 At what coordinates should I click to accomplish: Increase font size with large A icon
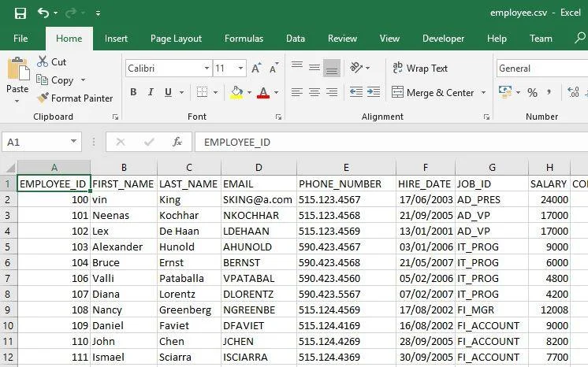click(x=256, y=69)
